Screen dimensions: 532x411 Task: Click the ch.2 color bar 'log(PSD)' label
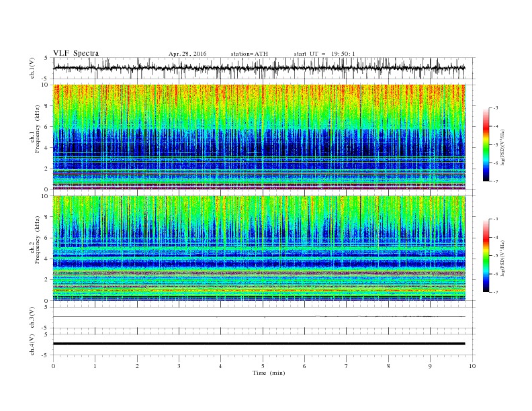502,259
